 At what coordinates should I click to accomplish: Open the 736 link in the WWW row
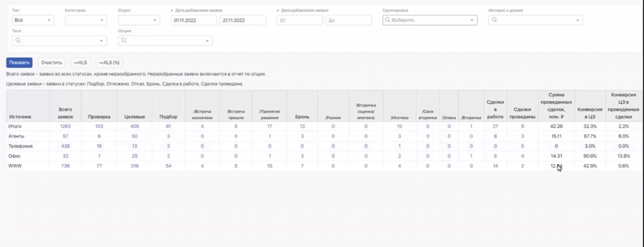coord(65,166)
